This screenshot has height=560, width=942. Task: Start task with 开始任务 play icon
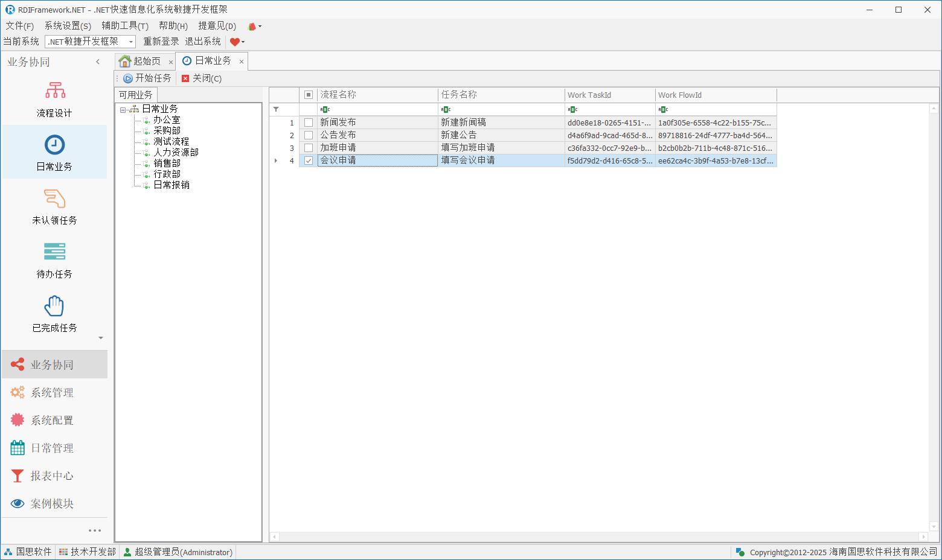[x=128, y=78]
